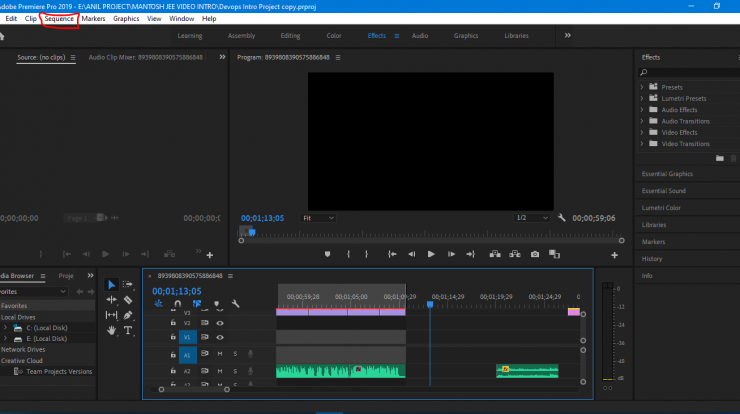740x414 pixels.
Task: Click Mark In button in Program Monitor
Action: point(348,254)
